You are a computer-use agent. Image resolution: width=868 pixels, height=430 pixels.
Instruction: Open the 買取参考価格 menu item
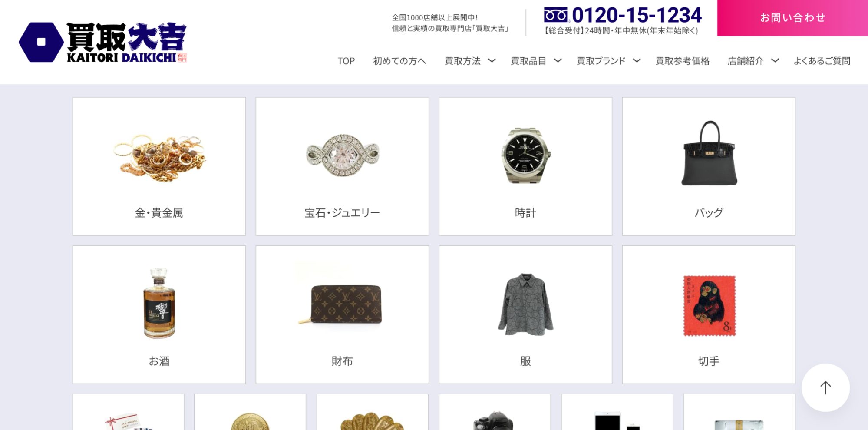682,61
